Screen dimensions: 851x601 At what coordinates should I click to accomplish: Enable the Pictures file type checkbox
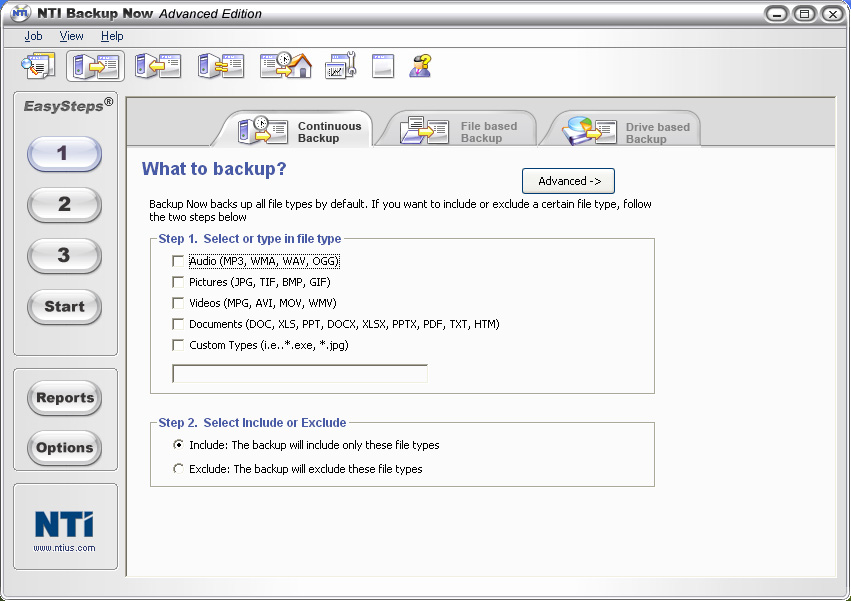[178, 282]
